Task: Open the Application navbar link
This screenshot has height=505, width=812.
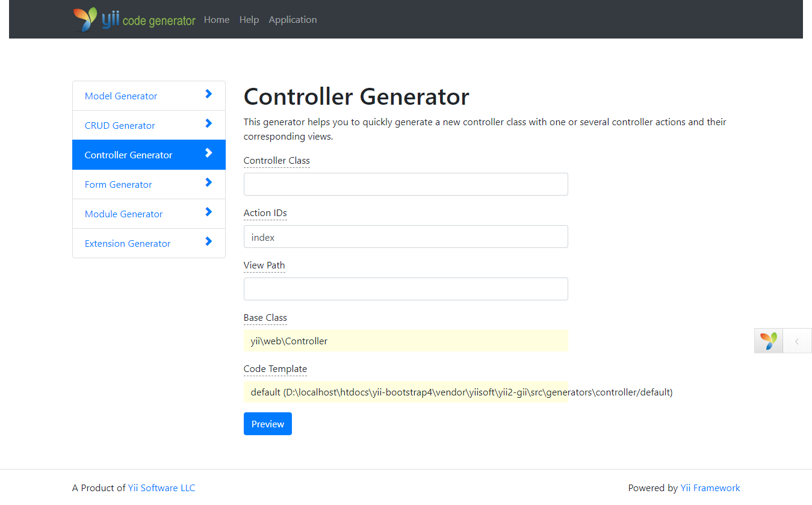Action: point(293,20)
